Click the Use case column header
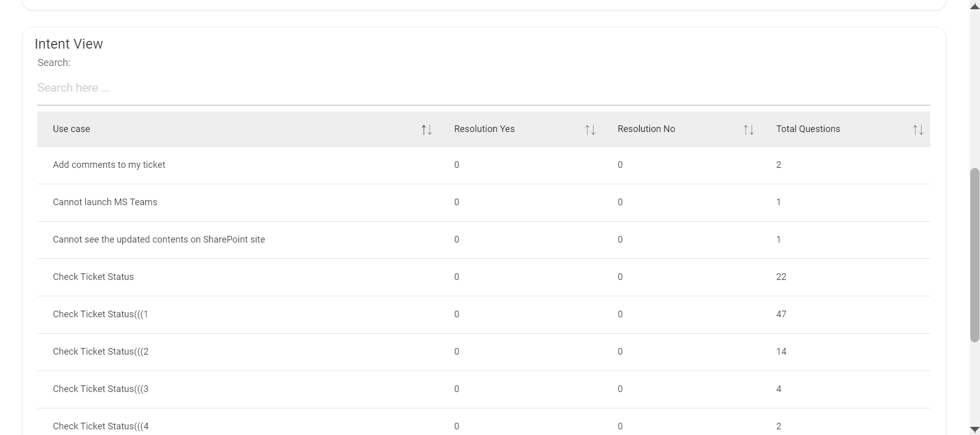The height and width of the screenshot is (435, 980). 72,129
